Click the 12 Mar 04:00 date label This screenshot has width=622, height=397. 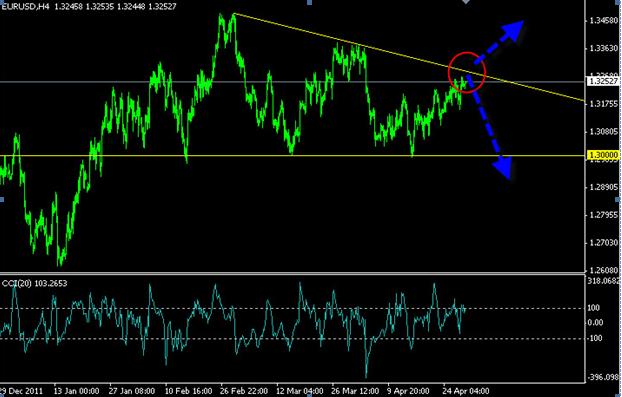click(299, 391)
